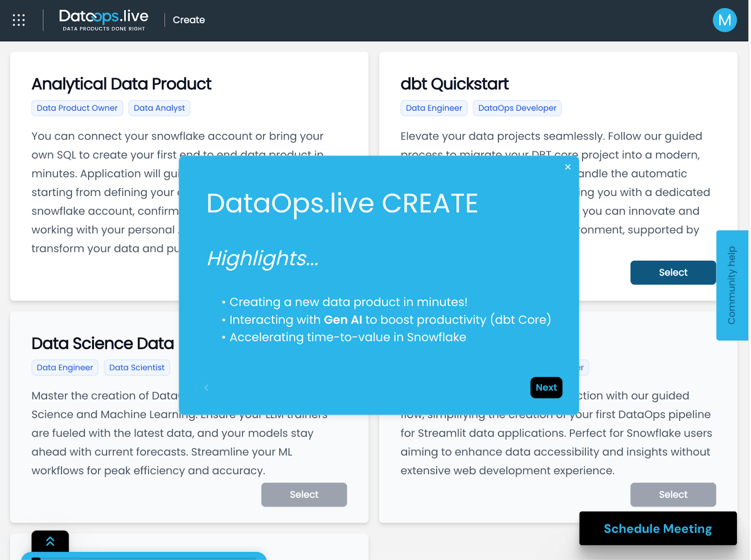Click the Data Science Data heading

tap(103, 343)
